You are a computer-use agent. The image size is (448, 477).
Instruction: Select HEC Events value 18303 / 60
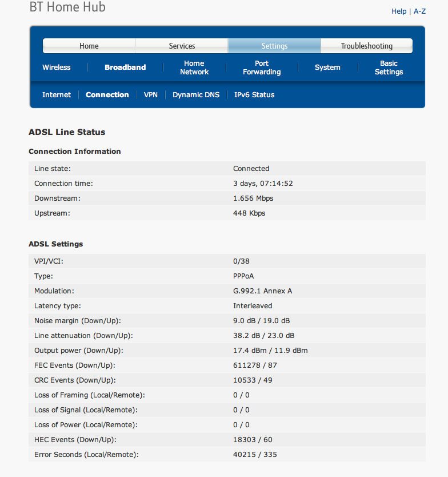point(253,440)
